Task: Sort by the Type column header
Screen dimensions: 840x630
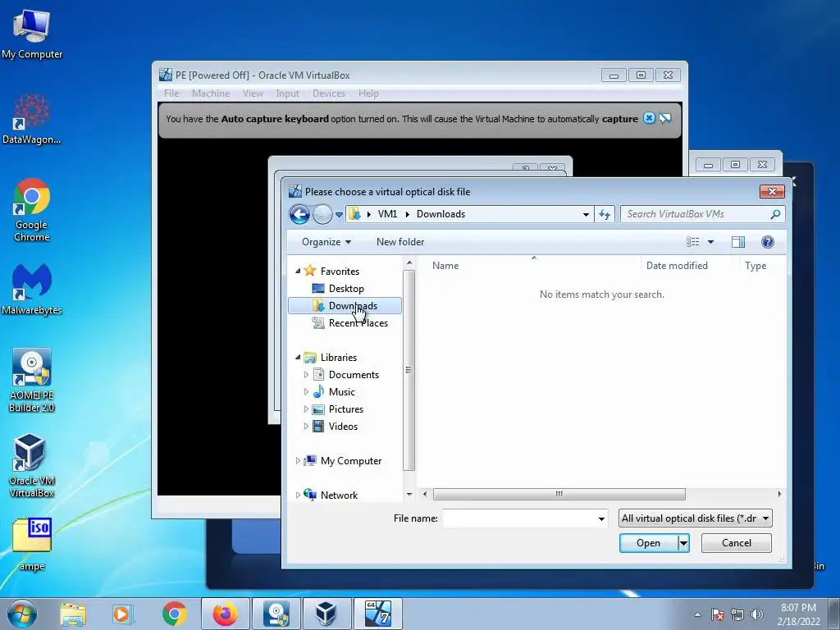Action: (756, 266)
